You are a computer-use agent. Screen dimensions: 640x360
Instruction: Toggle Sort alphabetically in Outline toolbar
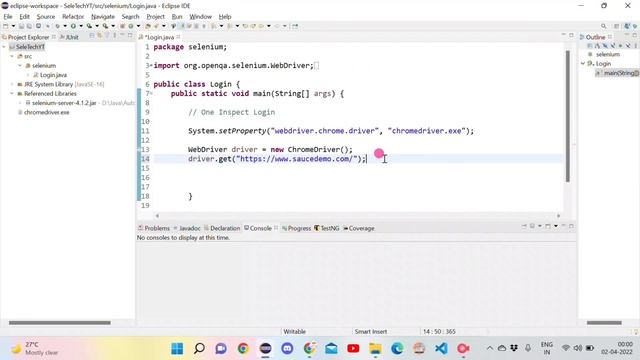tap(597, 46)
